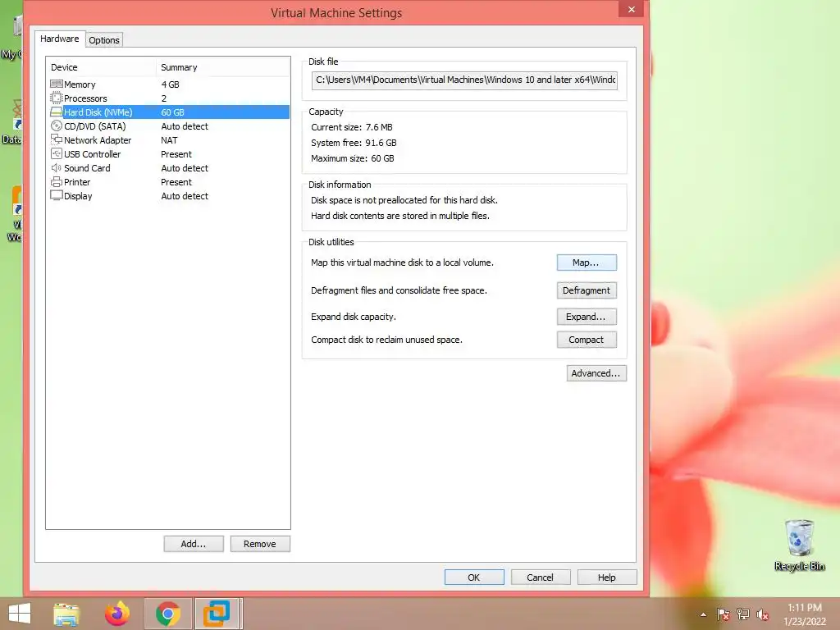Open the Help button

click(607, 577)
